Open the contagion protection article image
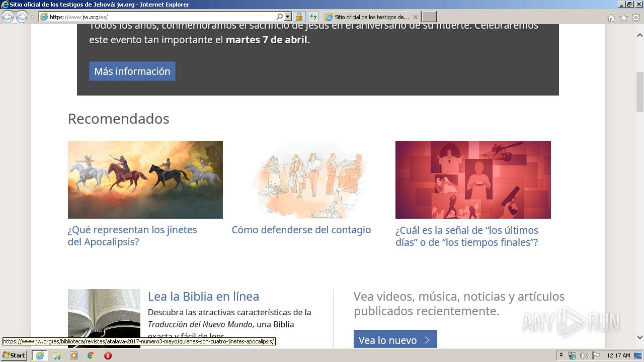Viewport: 644px width, 362px height. click(x=309, y=179)
